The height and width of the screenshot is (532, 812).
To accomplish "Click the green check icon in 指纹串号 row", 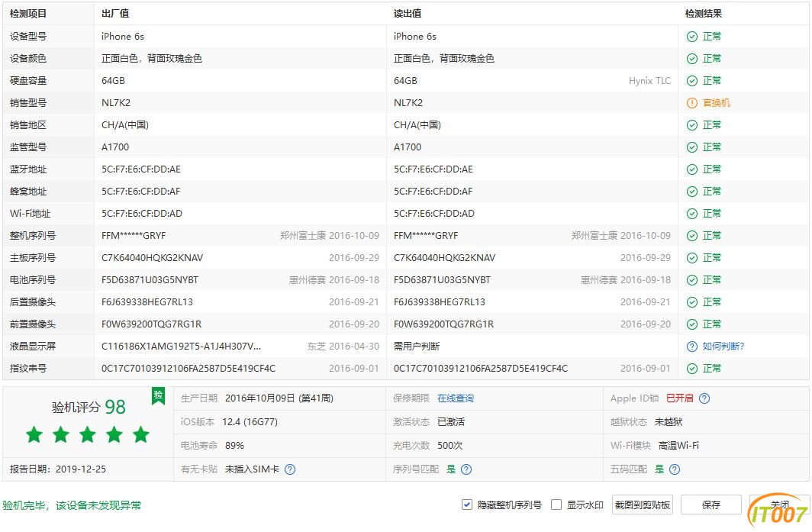I will [x=692, y=369].
